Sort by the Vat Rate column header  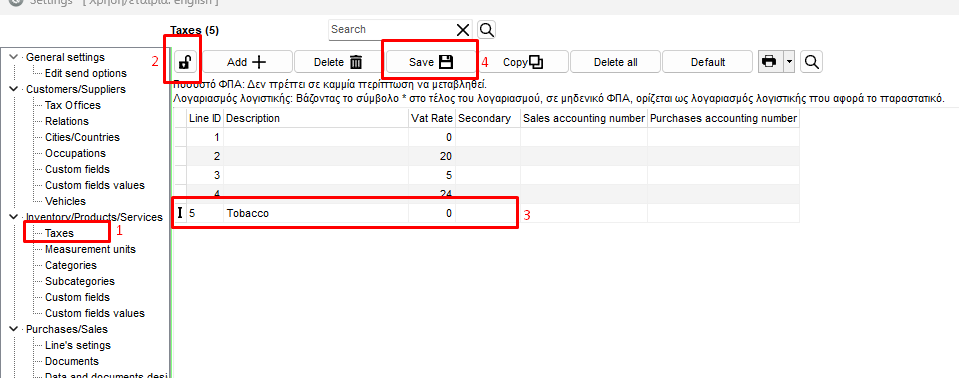tap(432, 118)
